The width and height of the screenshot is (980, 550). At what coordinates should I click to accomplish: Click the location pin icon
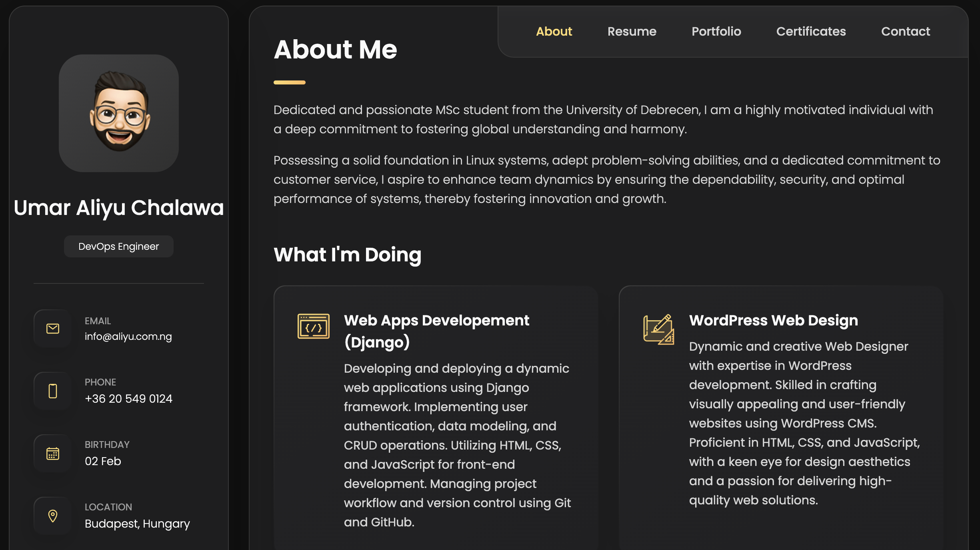[x=53, y=516]
